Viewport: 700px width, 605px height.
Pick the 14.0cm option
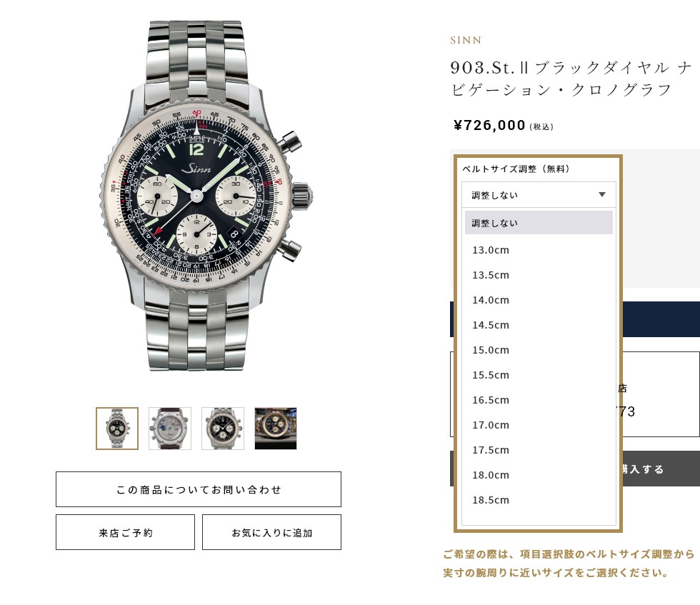click(x=539, y=300)
